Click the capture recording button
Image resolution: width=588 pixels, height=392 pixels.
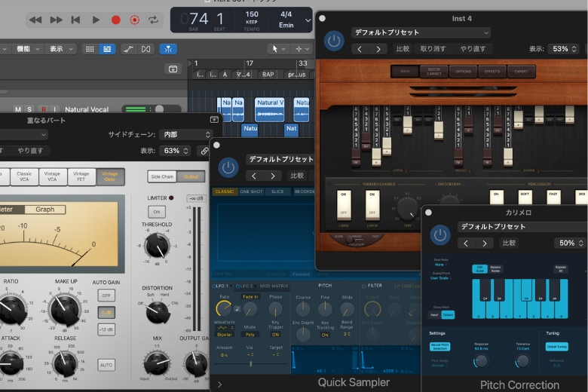[135, 20]
